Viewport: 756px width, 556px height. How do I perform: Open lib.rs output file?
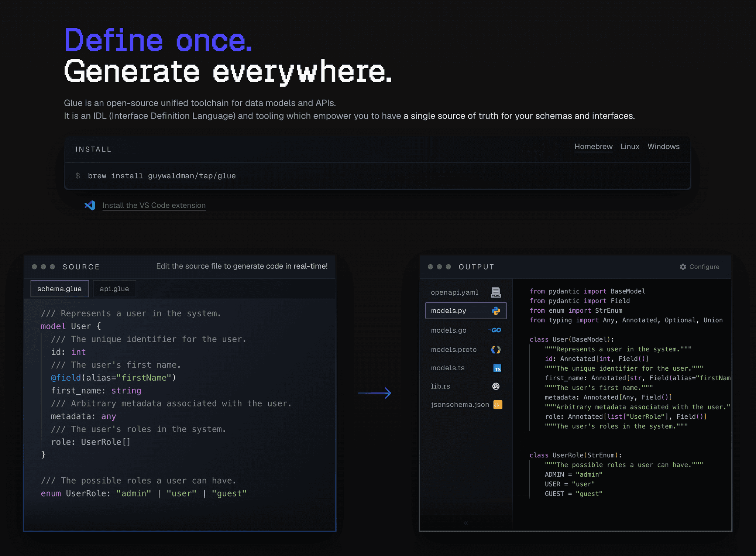coord(440,386)
